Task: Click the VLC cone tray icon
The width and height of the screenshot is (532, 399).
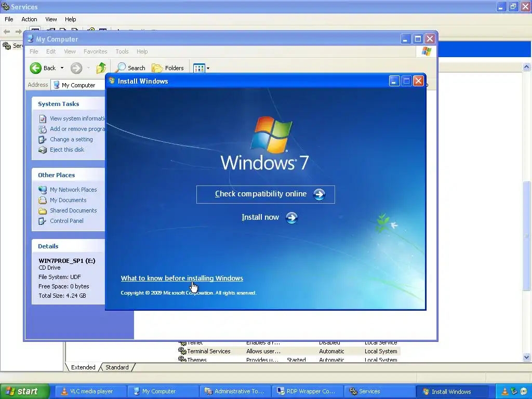Action: click(x=505, y=391)
